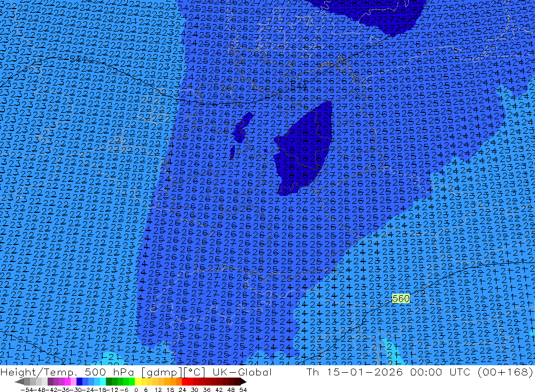This screenshot has width=535, height=392.
Task: Click the magenta legend swatch
Action: point(67,382)
